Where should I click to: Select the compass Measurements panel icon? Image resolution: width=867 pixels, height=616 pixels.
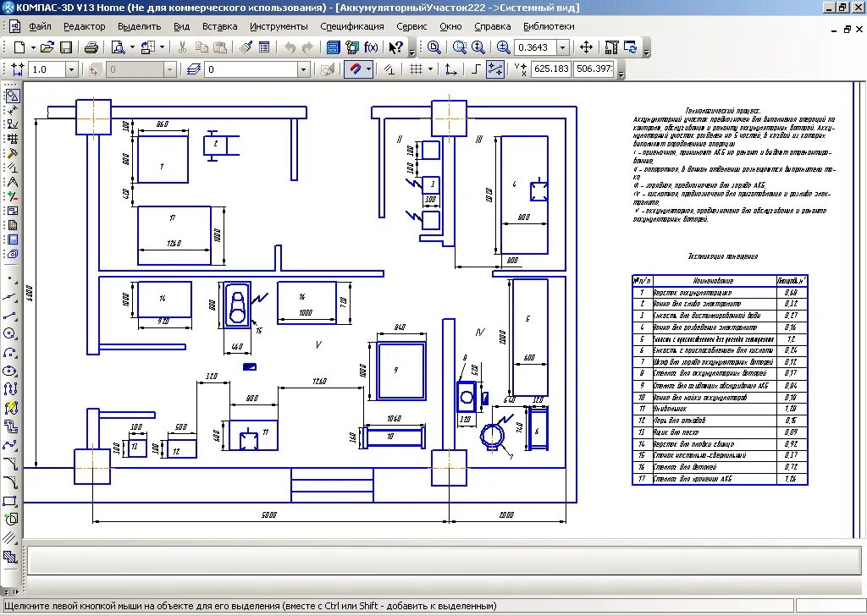click(12, 182)
